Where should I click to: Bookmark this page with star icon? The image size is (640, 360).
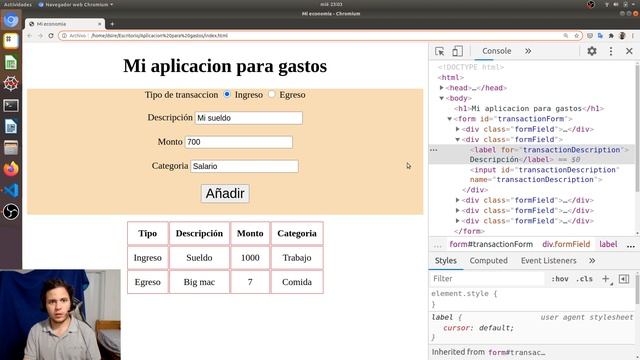[576, 36]
